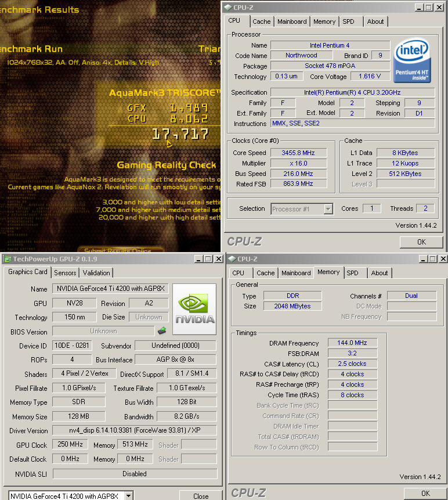Viewport: 448px width, 500px height.
Task: Open About tab in top CPU-Z window
Action: pyautogui.click(x=375, y=21)
